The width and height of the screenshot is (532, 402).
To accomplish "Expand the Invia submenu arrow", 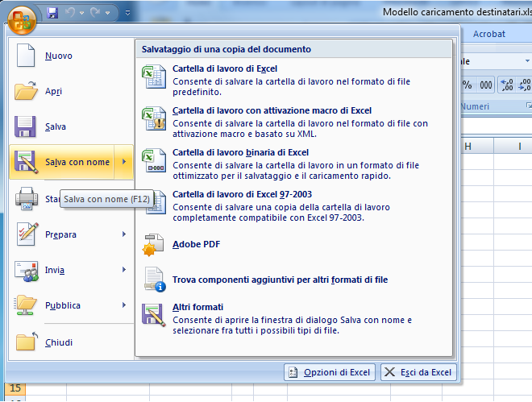I will click(124, 270).
